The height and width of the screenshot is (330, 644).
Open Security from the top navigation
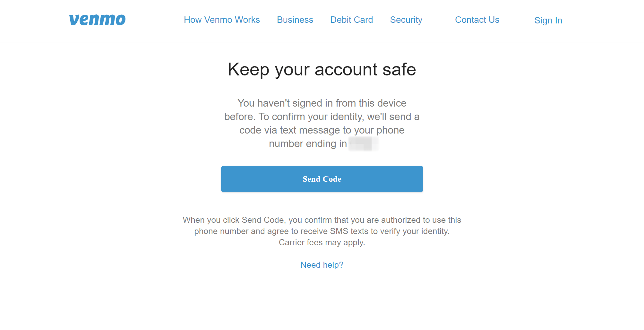(x=406, y=20)
